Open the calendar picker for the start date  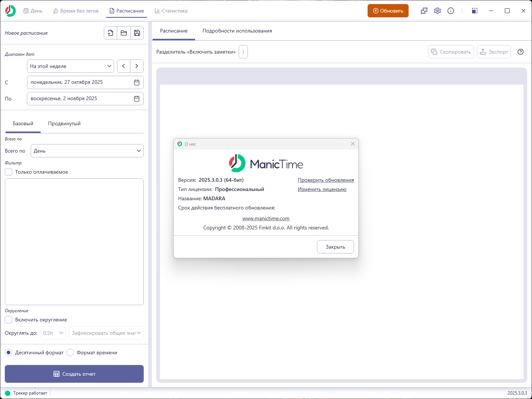(x=137, y=82)
